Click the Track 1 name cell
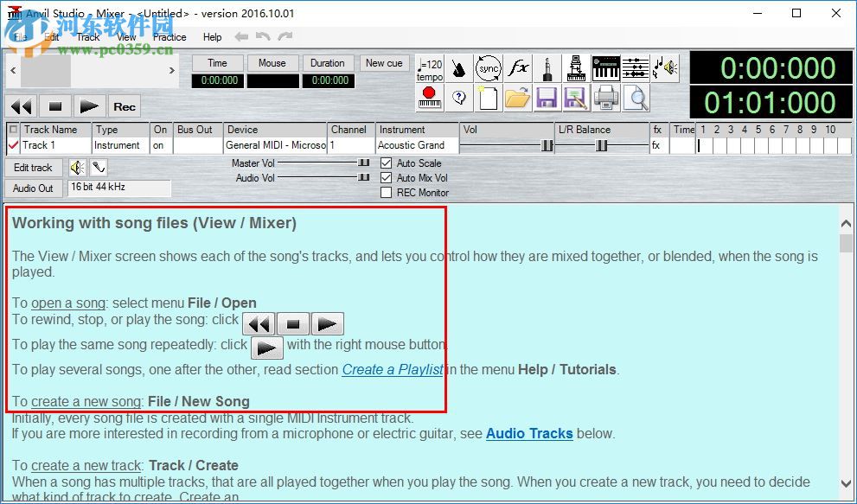This screenshot has width=857, height=504. [x=55, y=145]
